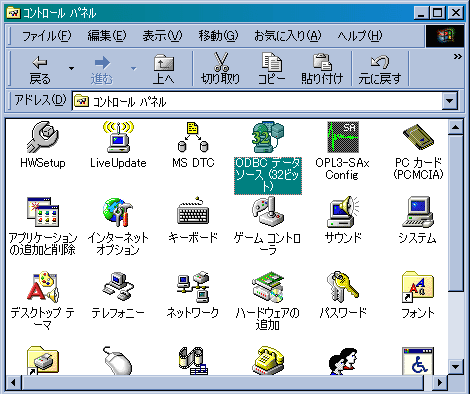Click the vertical scrollbar up arrow
Screen dimensions: 470x394
click(x=455, y=127)
